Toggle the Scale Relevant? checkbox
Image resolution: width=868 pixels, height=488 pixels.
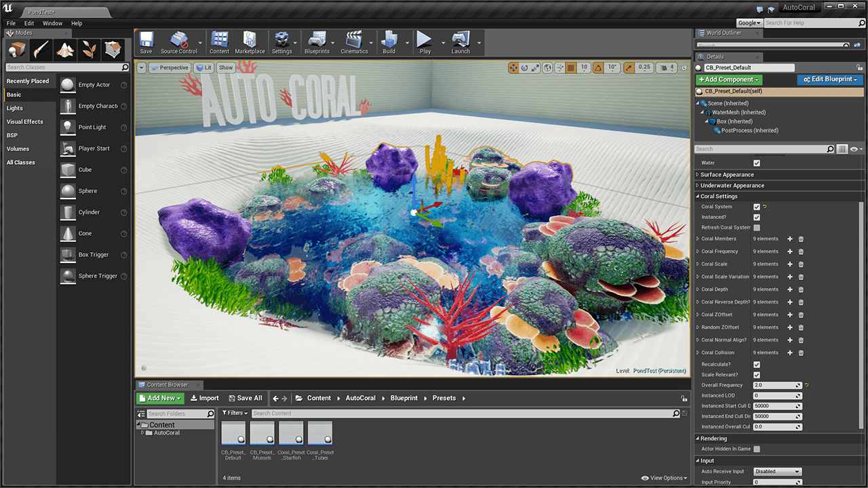click(x=757, y=375)
